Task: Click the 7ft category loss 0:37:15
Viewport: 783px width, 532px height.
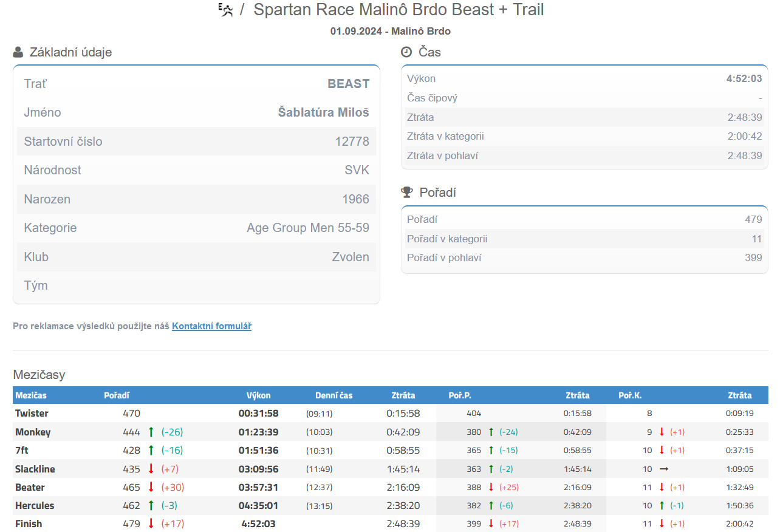Action: pos(739,451)
